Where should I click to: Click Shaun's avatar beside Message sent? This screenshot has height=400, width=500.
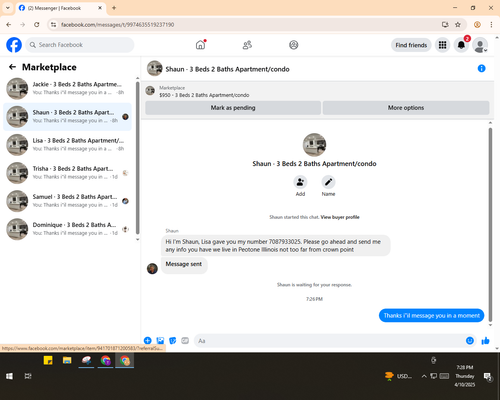click(152, 268)
